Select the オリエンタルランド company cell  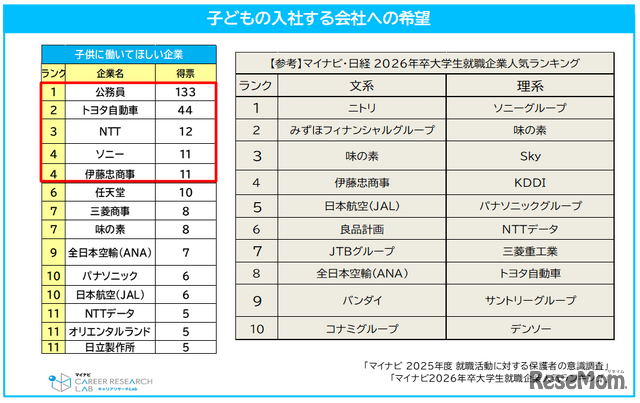110,332
